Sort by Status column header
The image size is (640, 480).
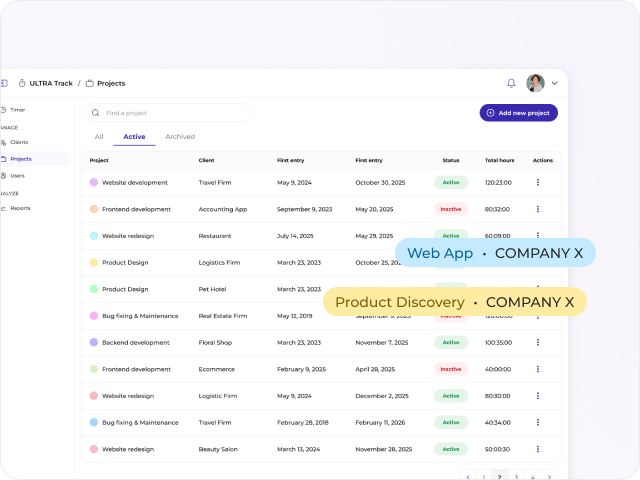[451, 160]
